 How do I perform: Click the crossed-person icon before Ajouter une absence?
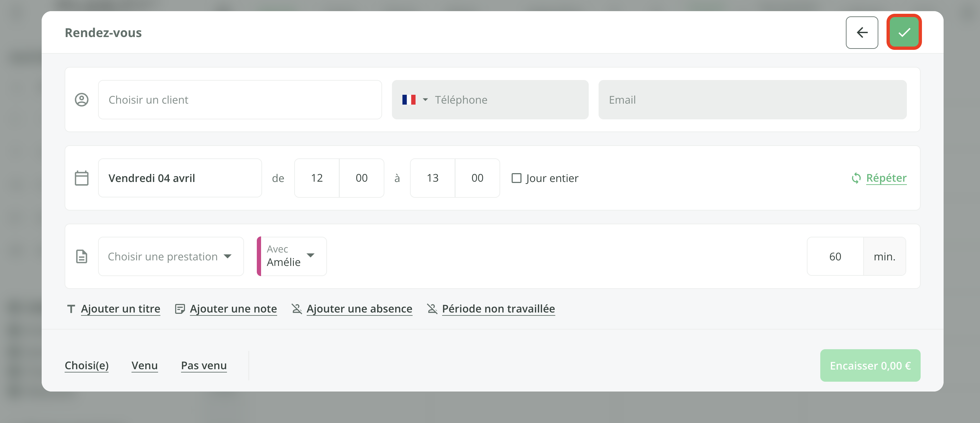point(296,309)
